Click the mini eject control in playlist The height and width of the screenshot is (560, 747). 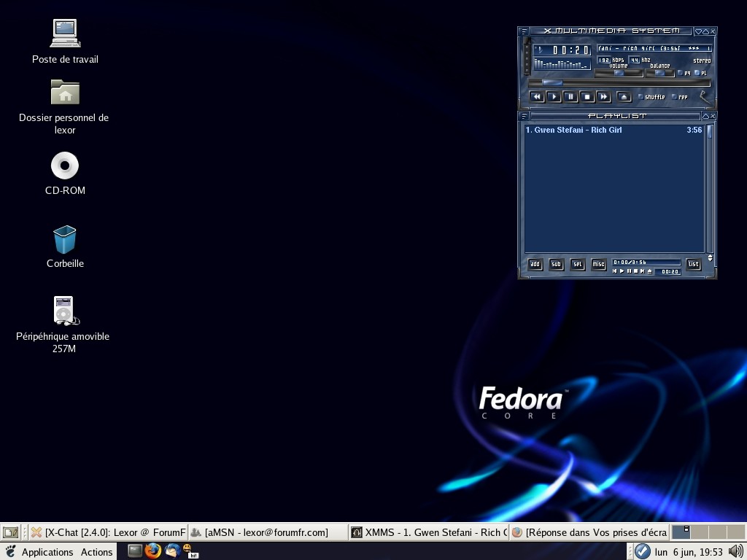(650, 271)
